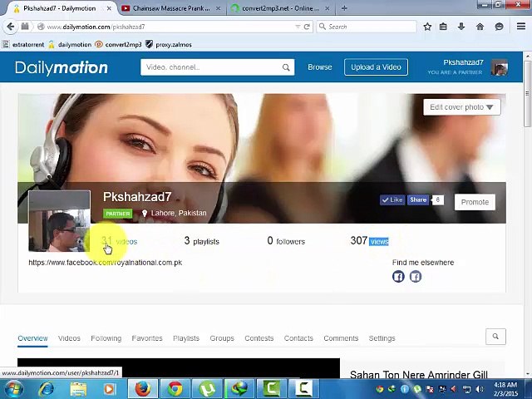
Task: Open the dailymotion bookmark
Action: 70,44
